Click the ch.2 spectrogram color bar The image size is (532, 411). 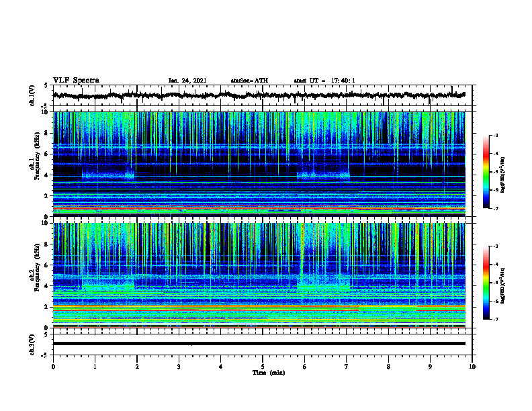(486, 283)
